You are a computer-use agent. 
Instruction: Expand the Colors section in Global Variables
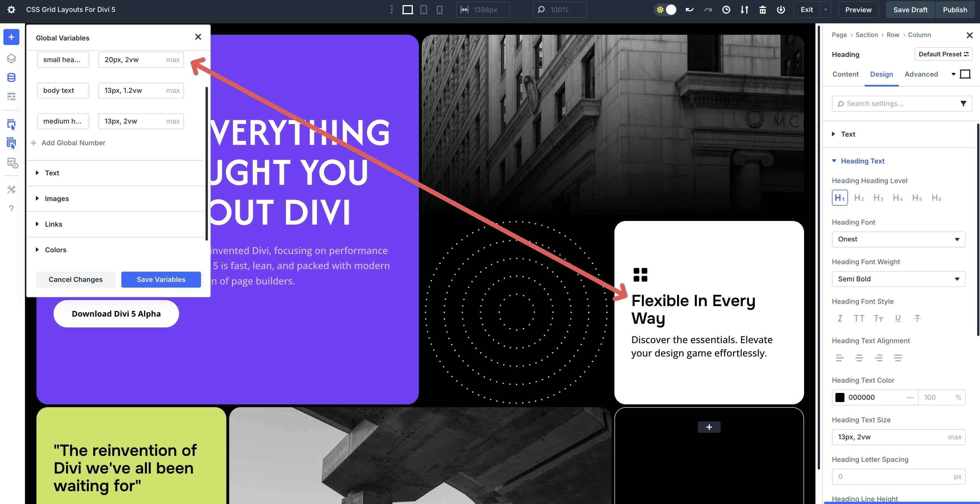[56, 249]
